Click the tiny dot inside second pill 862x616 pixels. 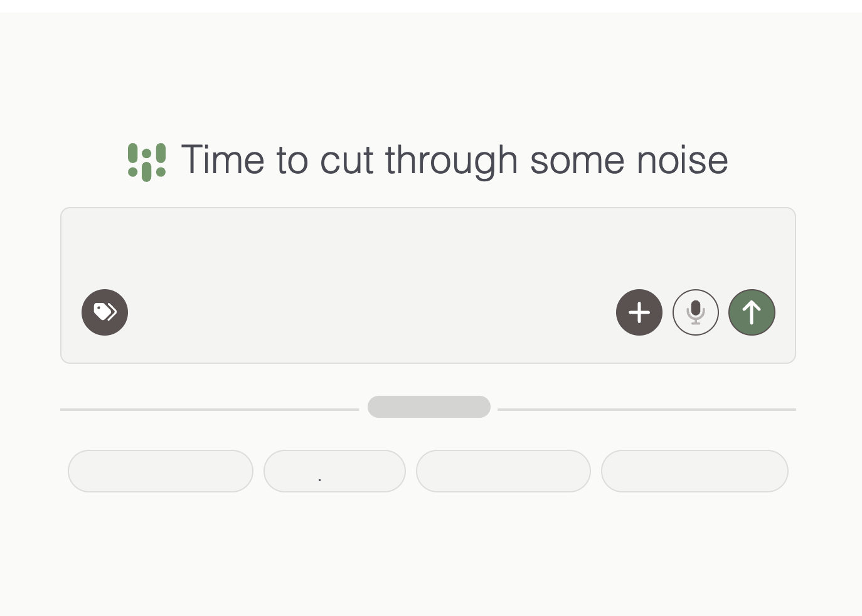[320, 480]
